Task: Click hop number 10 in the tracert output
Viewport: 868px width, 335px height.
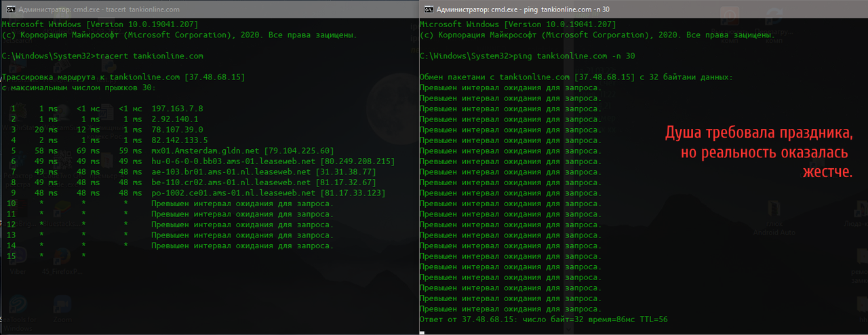Action: (x=10, y=203)
